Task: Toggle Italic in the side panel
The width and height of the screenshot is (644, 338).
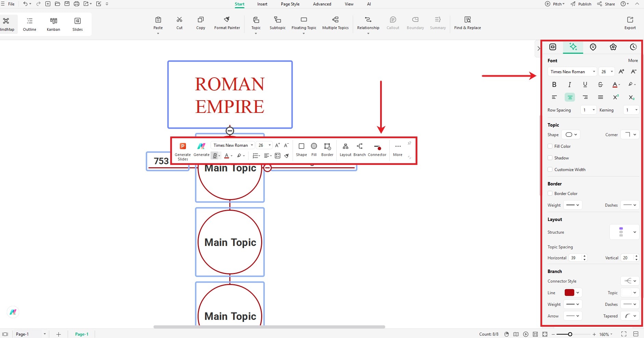Action: (x=569, y=84)
